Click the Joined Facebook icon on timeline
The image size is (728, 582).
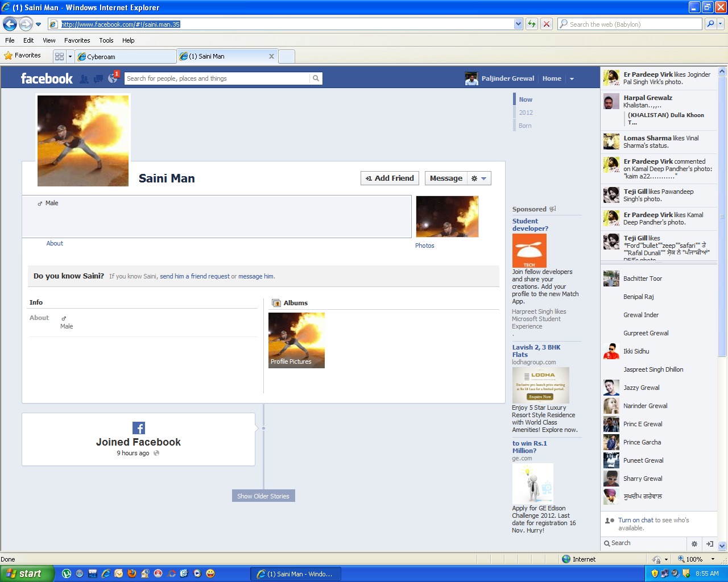pyautogui.click(x=139, y=428)
